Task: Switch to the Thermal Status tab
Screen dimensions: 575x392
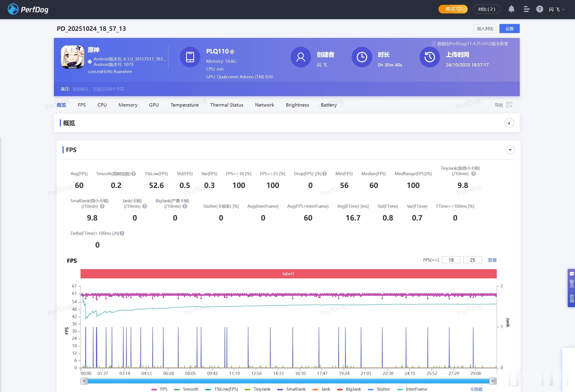Action: pos(227,105)
